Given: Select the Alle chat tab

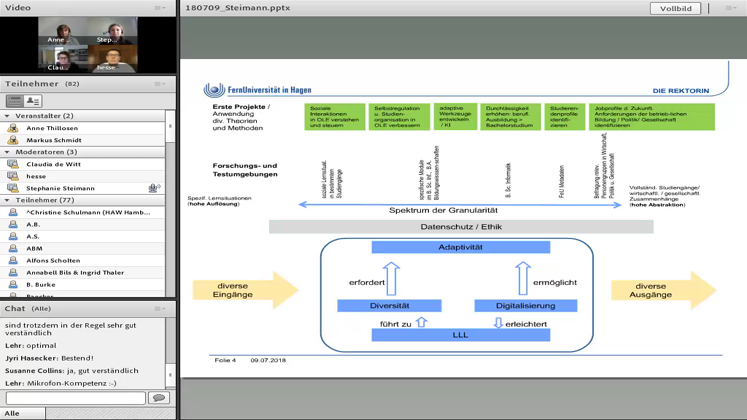Looking at the screenshot, I should (x=12, y=413).
